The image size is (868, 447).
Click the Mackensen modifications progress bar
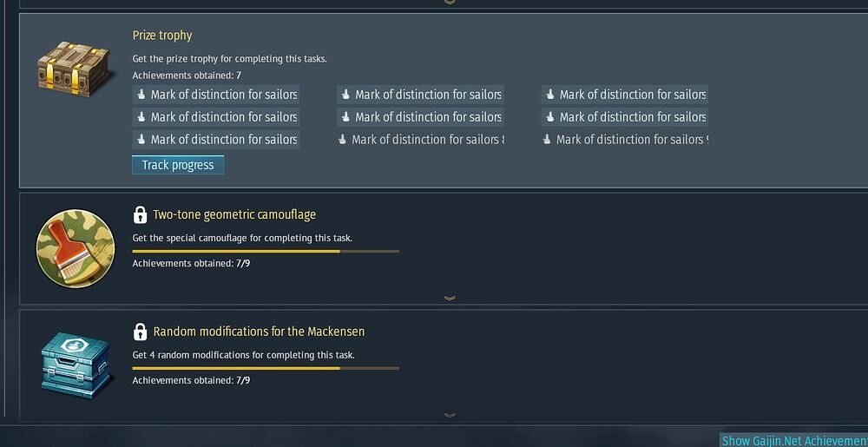[x=266, y=368]
